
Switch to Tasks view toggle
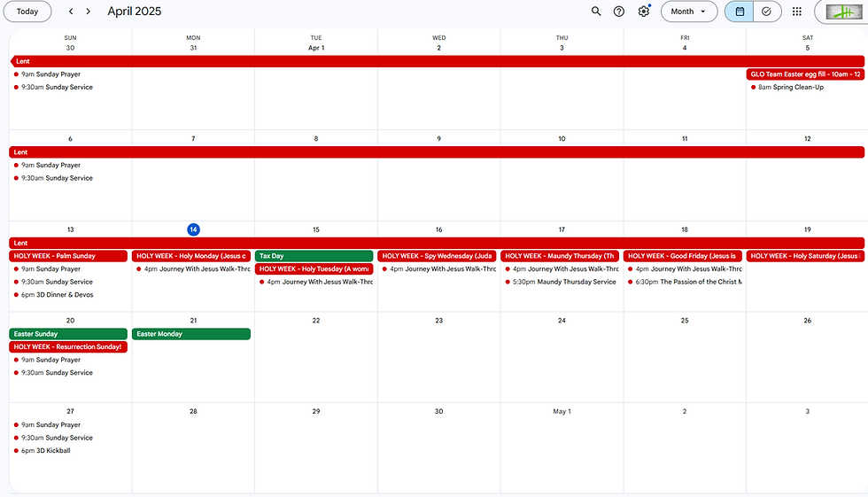pos(767,11)
